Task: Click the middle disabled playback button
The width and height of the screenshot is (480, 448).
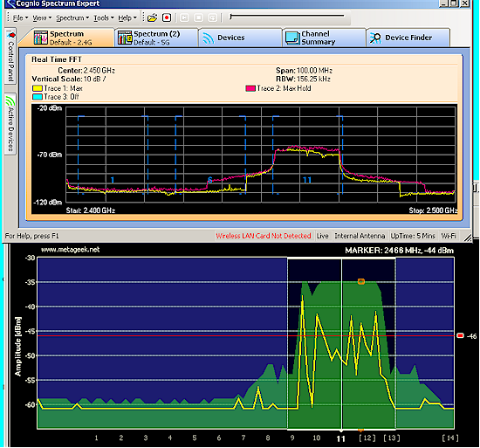Action: [x=198, y=17]
